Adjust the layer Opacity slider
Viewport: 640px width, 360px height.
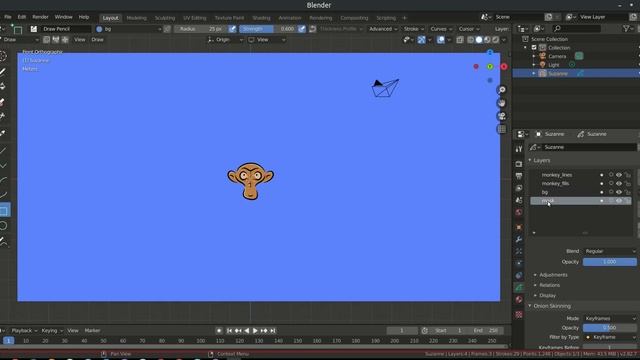pos(610,262)
